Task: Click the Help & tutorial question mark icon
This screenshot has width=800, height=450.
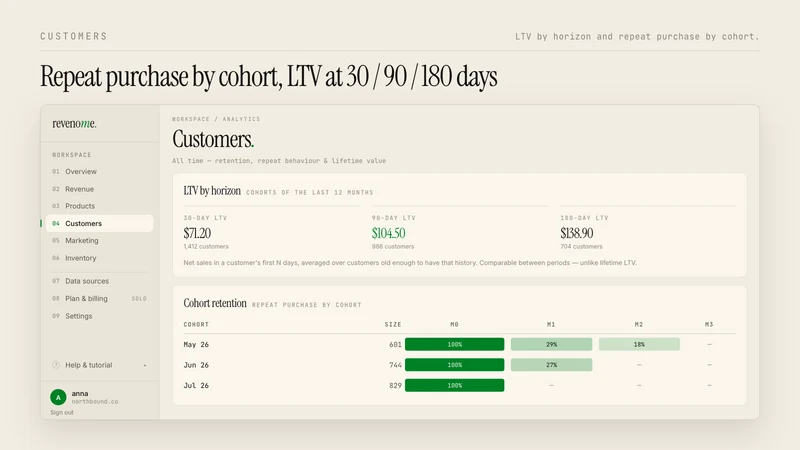Action: pyautogui.click(x=56, y=365)
